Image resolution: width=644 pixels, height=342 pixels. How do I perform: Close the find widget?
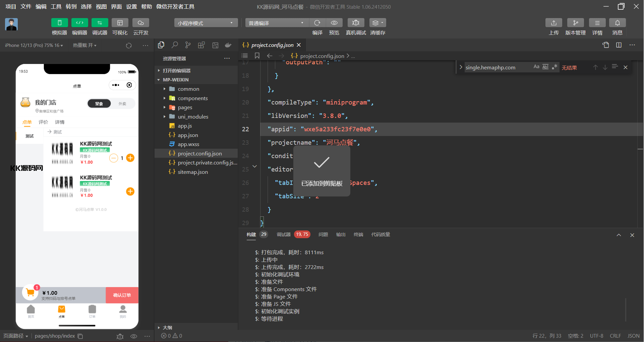[626, 67]
